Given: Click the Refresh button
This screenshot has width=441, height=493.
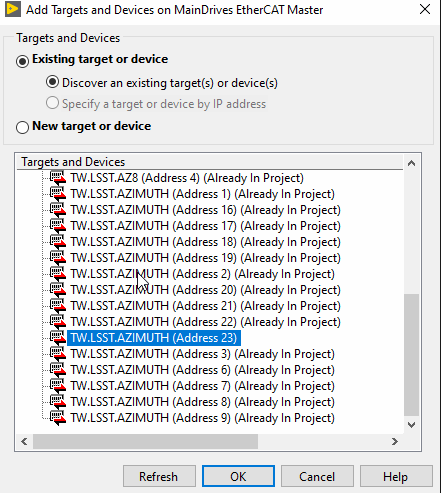Looking at the screenshot, I should 159,476.
